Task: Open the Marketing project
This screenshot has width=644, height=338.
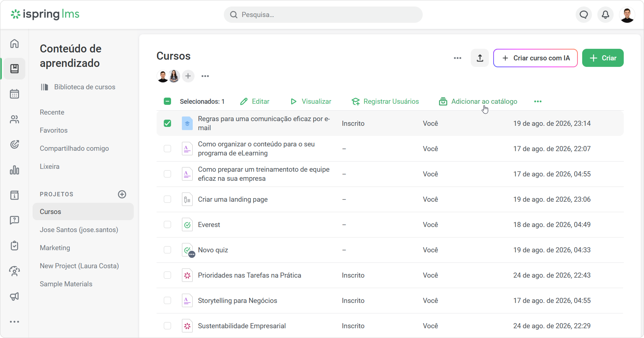Action: [55, 248]
